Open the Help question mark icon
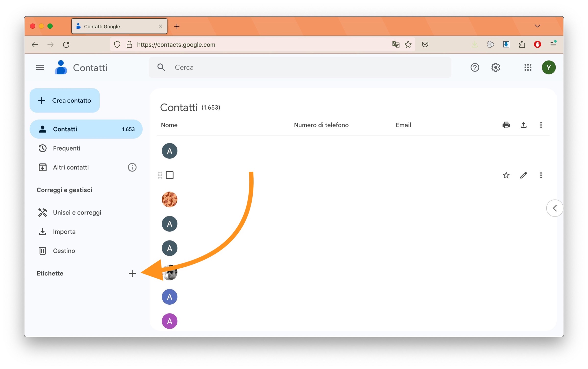 click(x=475, y=67)
